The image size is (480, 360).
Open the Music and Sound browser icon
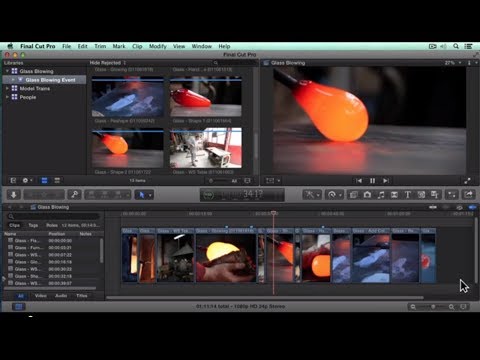(381, 195)
